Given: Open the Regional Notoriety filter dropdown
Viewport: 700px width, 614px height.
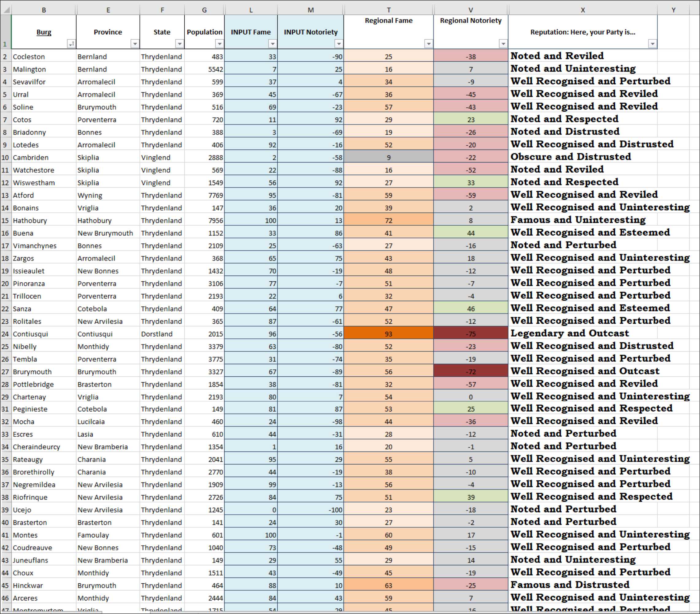Looking at the screenshot, I should 503,44.
